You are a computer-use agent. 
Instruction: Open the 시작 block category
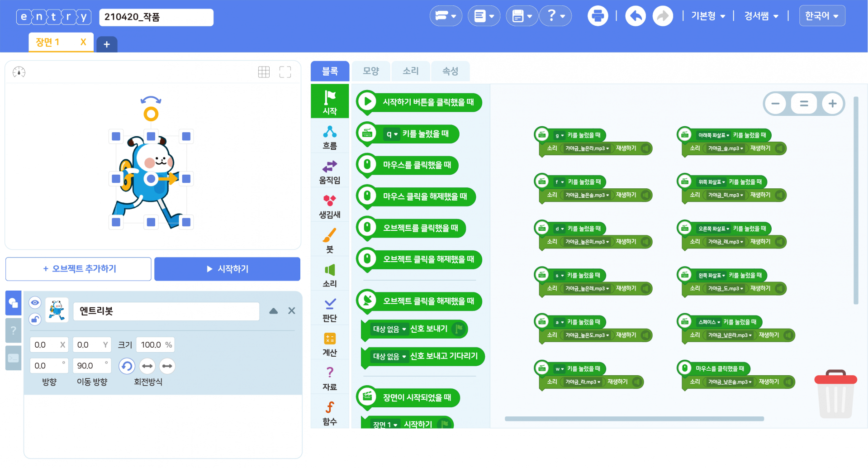330,101
